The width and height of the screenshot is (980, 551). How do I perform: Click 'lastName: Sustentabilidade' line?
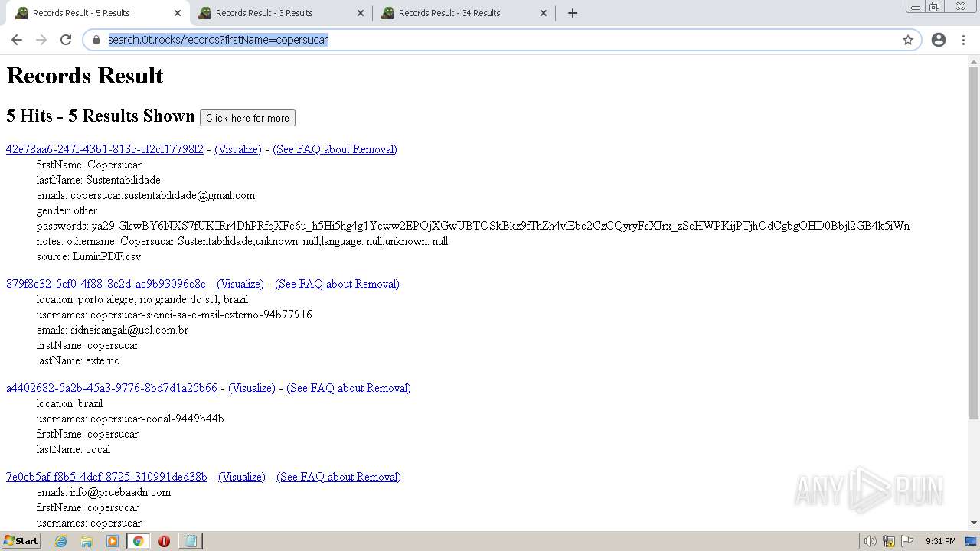(99, 180)
